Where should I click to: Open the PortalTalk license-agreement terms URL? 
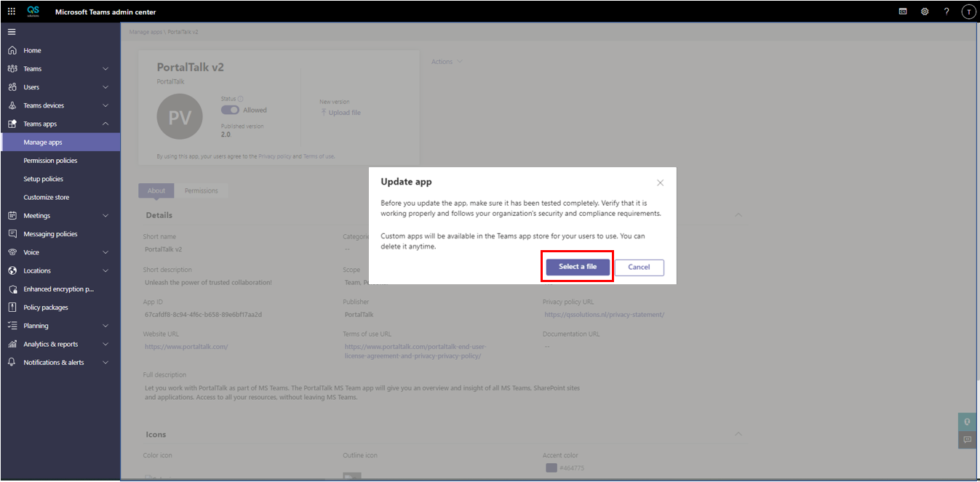coord(415,351)
